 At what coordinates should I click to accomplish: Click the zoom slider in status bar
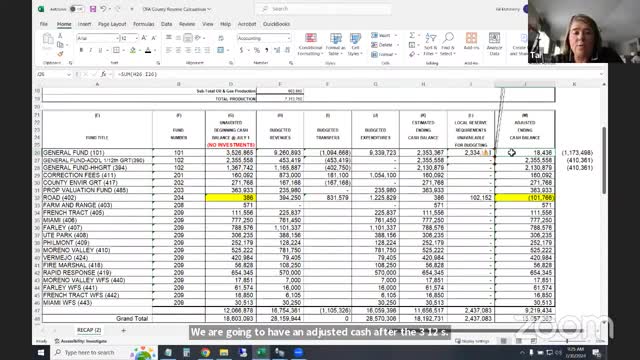567,341
